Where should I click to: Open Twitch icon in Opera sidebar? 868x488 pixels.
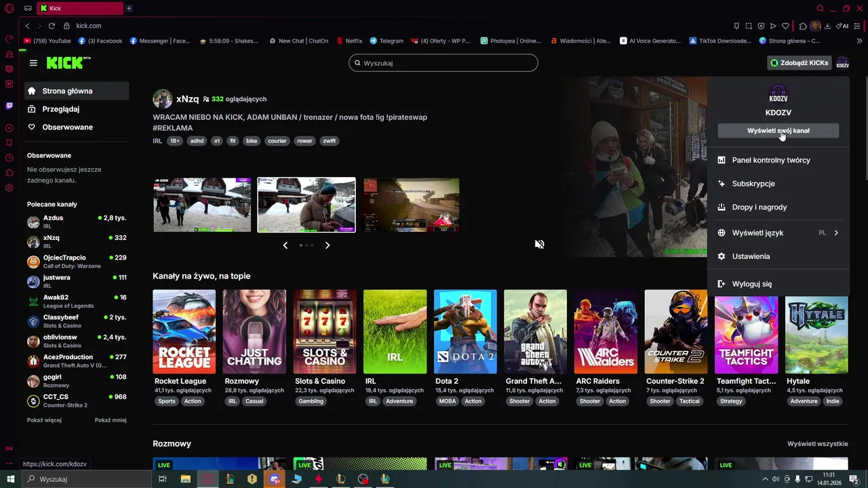pyautogui.click(x=9, y=106)
